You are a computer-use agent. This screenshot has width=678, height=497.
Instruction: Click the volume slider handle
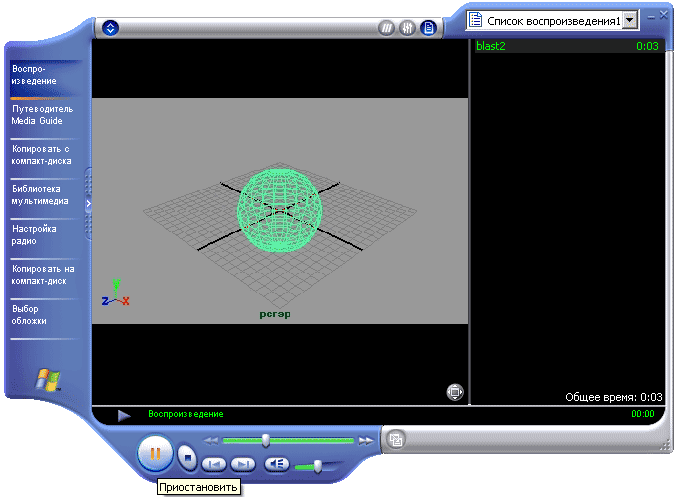(x=318, y=465)
